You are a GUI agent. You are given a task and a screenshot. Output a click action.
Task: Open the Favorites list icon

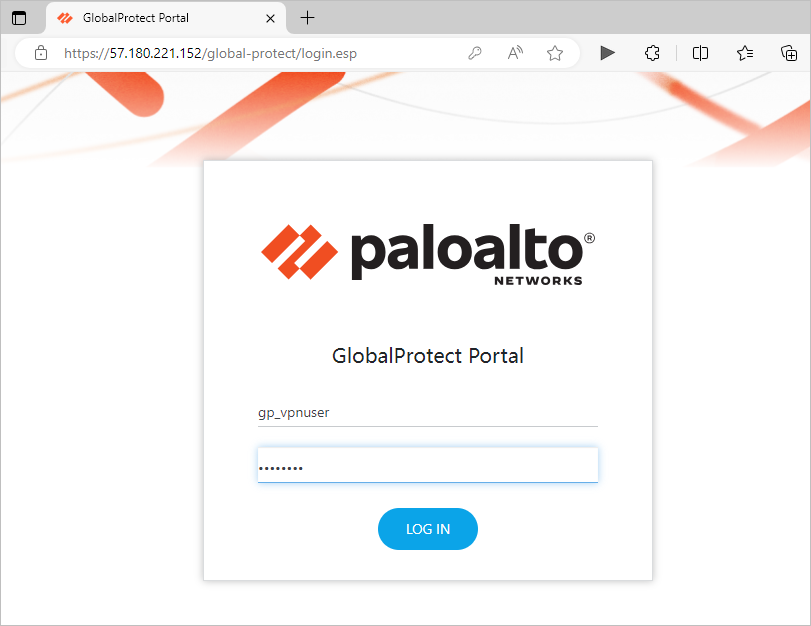pos(745,53)
